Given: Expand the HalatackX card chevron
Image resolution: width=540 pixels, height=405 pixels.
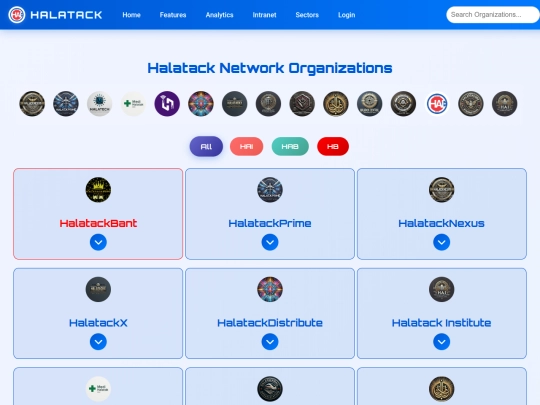Looking at the screenshot, I should tap(98, 342).
